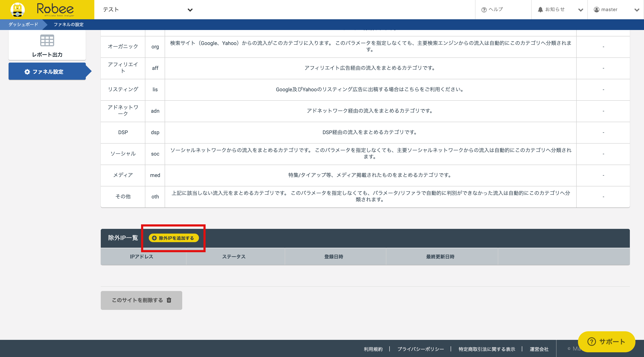Viewport: 644px width, 357px height.
Task: Open the 運営会社 footer link
Action: pos(539,349)
